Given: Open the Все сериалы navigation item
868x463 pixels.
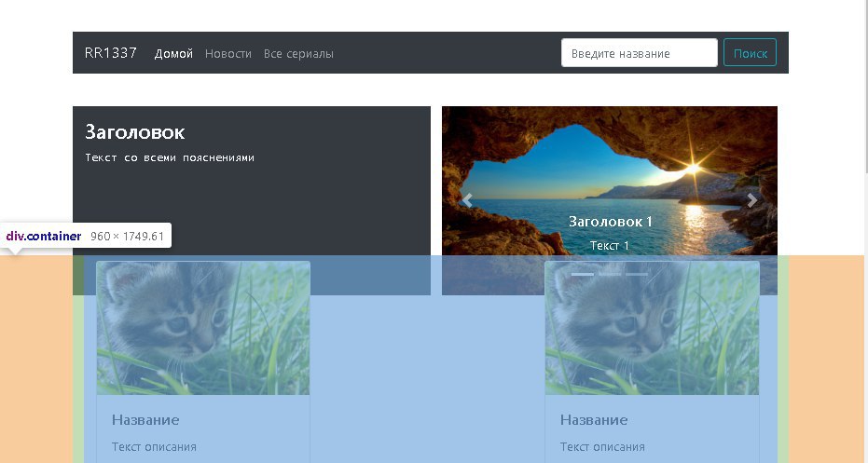Looking at the screenshot, I should (298, 54).
